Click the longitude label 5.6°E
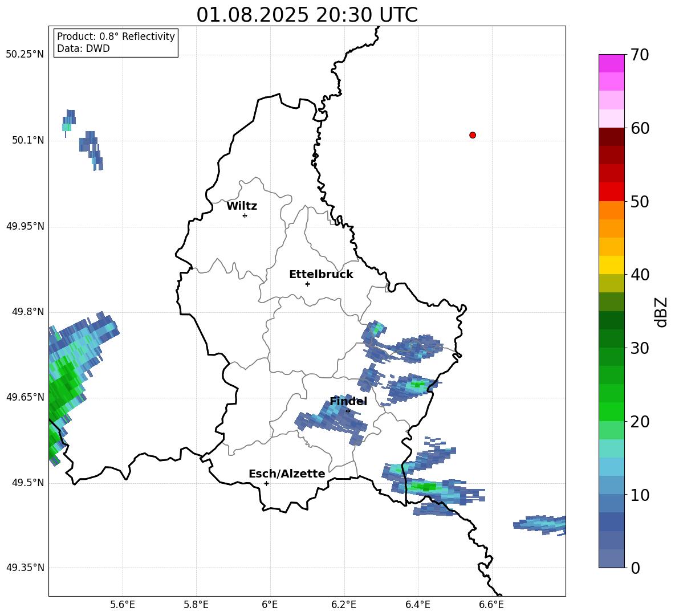 123,605
